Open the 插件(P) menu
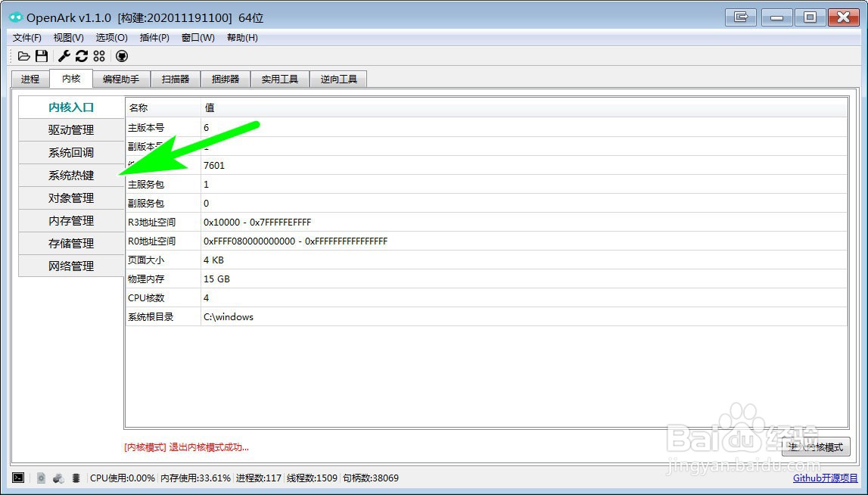868x495 pixels. 154,38
